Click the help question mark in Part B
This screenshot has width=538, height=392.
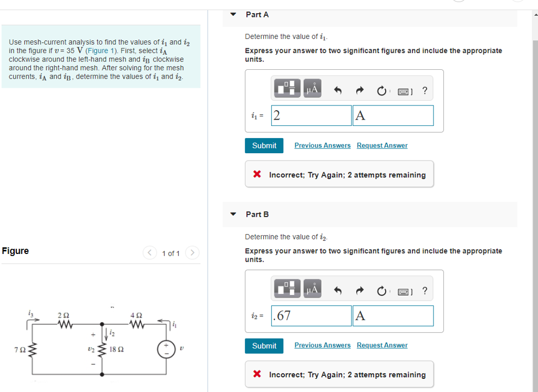tap(425, 290)
